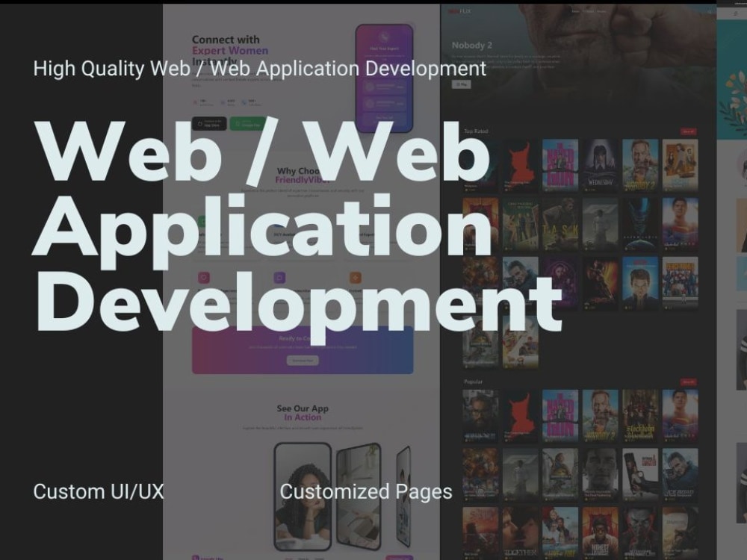Click the Why Choose FriendlyVibe heading
747x560 pixels.
[x=303, y=175]
